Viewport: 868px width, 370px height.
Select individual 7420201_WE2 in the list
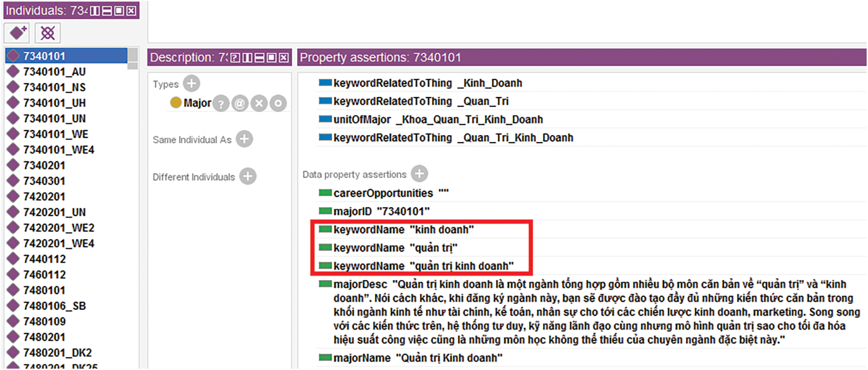[x=58, y=228]
